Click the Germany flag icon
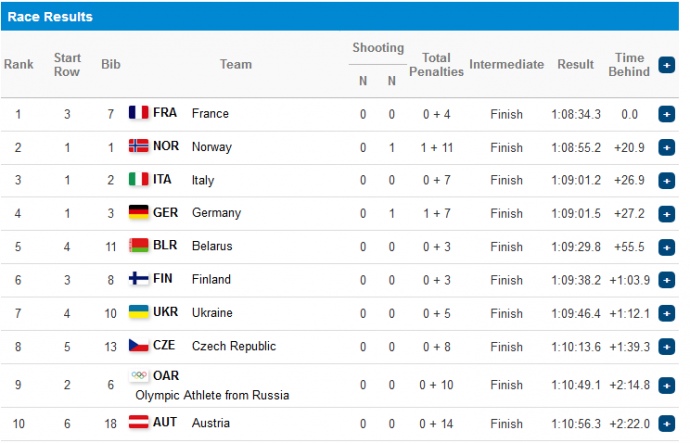Viewport: 690px width, 443px height. (x=138, y=213)
